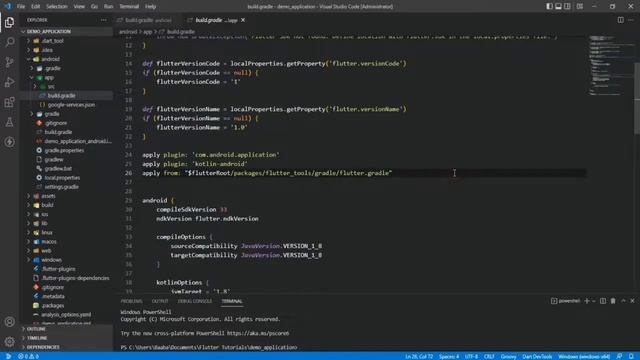Open the File menu

21,7
